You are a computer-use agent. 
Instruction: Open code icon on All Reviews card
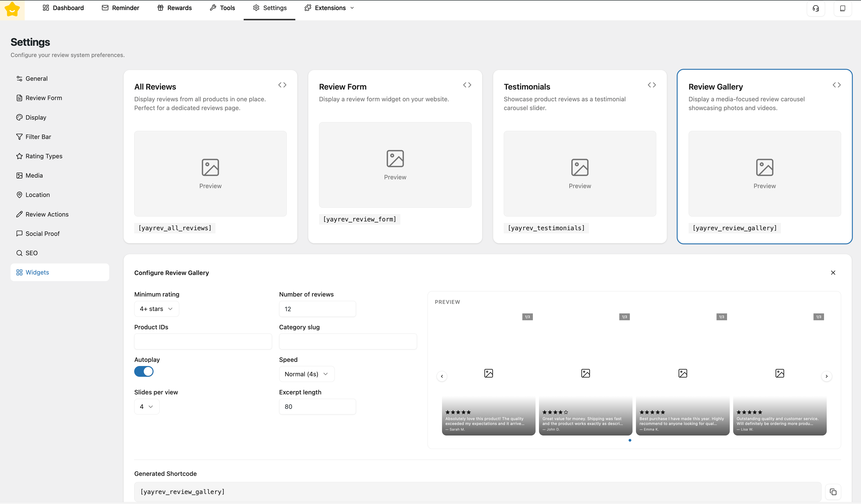coord(282,85)
